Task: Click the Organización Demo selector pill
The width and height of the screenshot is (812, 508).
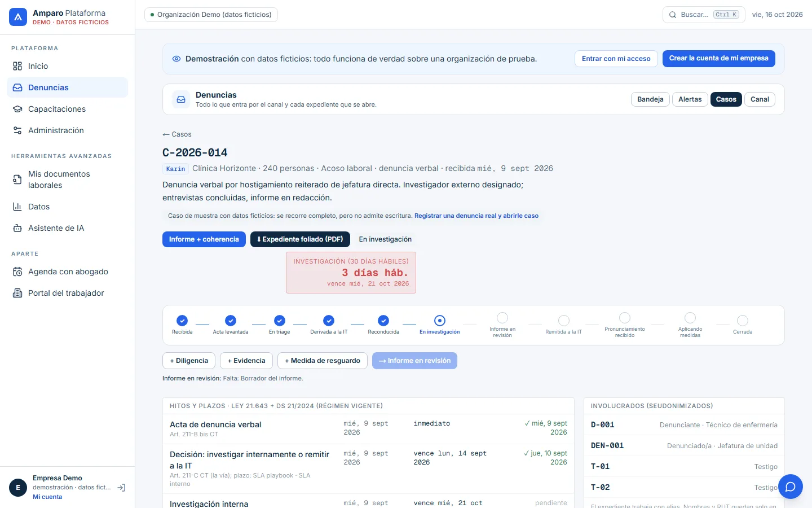Action: point(211,15)
